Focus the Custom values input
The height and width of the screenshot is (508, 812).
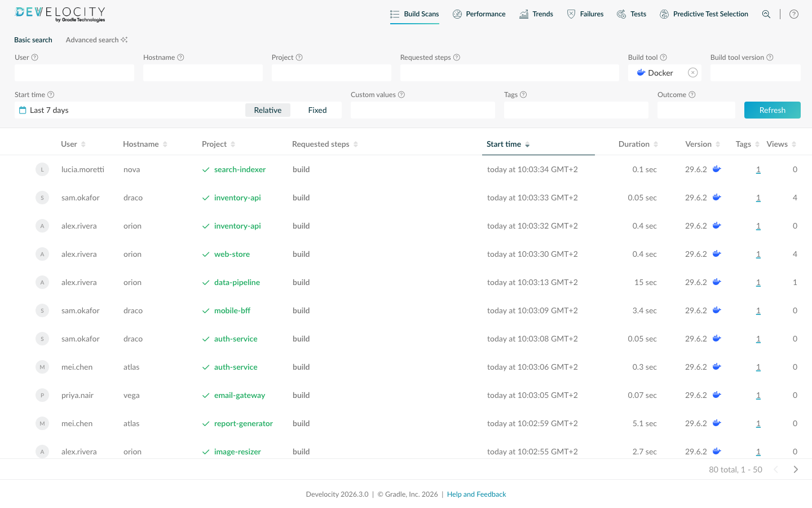423,110
